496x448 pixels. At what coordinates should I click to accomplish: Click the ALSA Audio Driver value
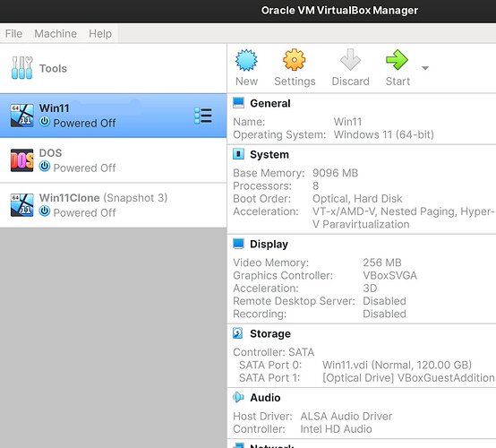pyautogui.click(x=346, y=417)
